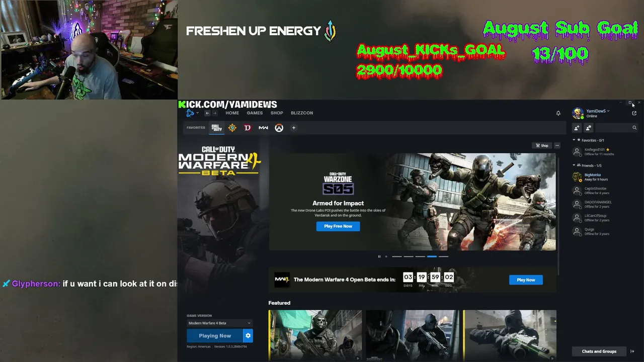Click Play Free Now for Warzone

coord(338,226)
